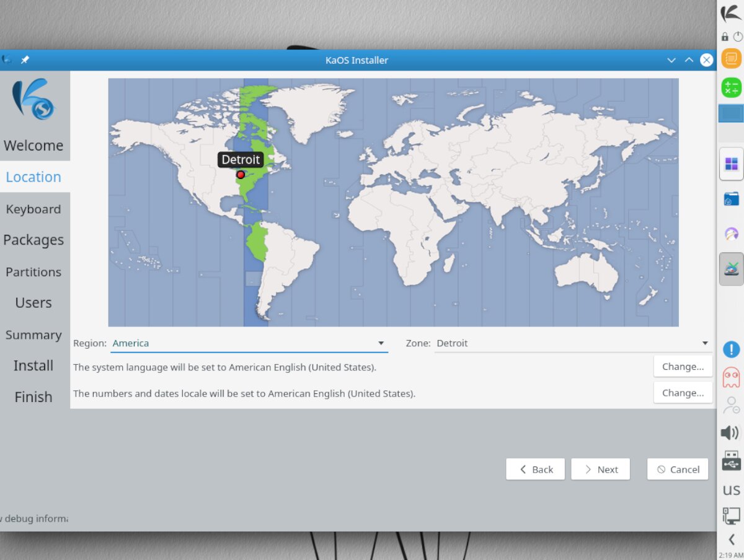Open the user account tray icon
744x560 pixels.
[x=731, y=405]
